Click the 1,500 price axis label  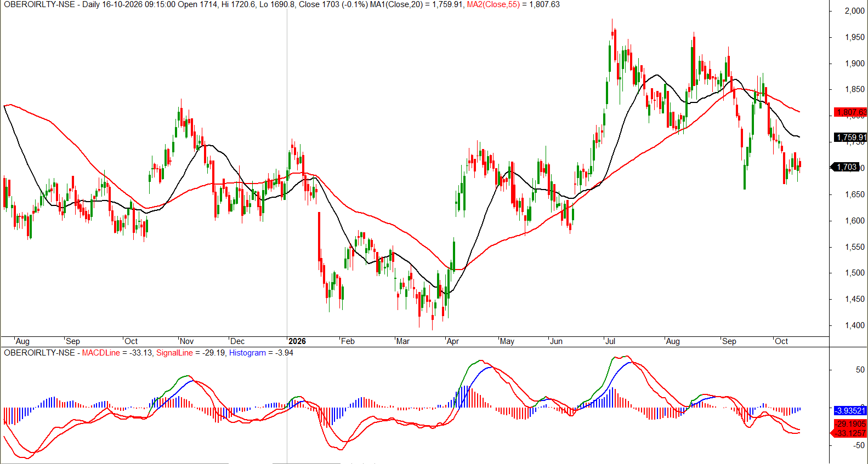coord(855,273)
